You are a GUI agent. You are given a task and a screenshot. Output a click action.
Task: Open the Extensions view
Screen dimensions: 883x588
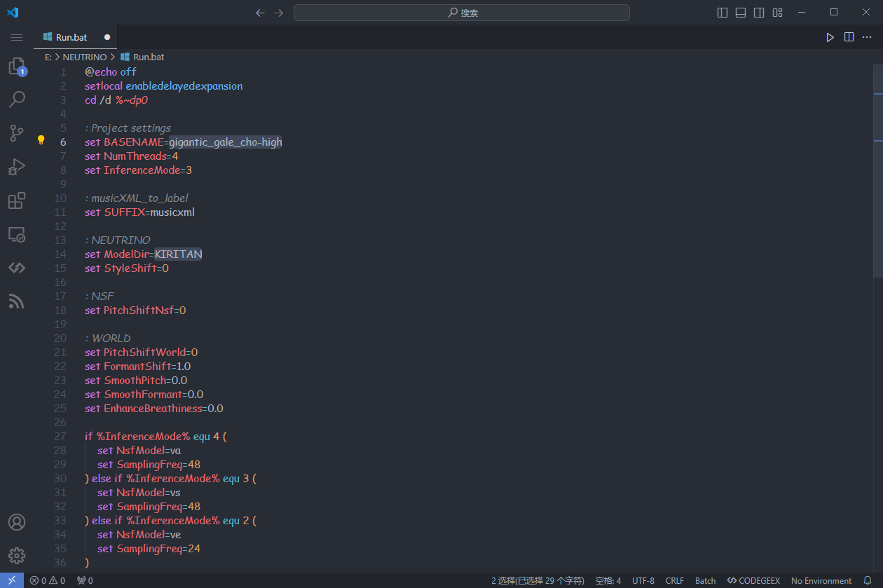pos(17,201)
